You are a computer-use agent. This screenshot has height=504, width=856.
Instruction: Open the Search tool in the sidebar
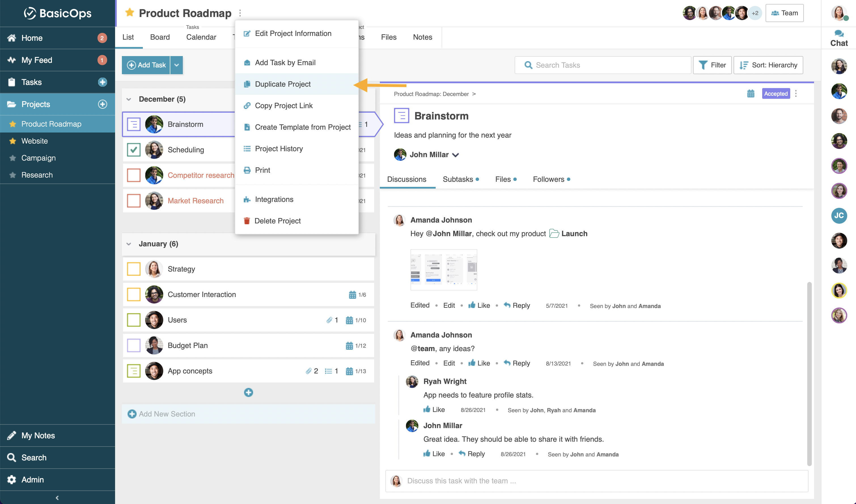click(11, 458)
